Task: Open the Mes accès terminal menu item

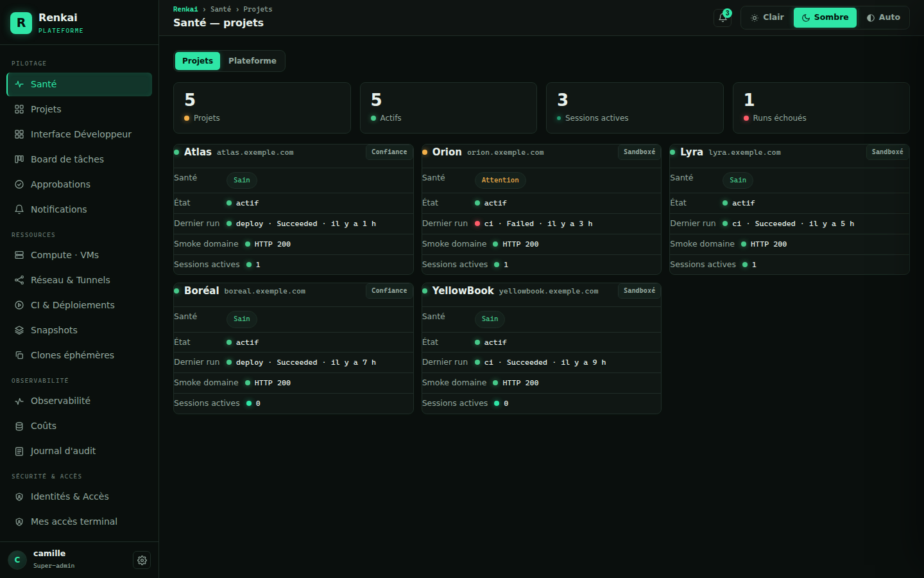Action: point(79,521)
